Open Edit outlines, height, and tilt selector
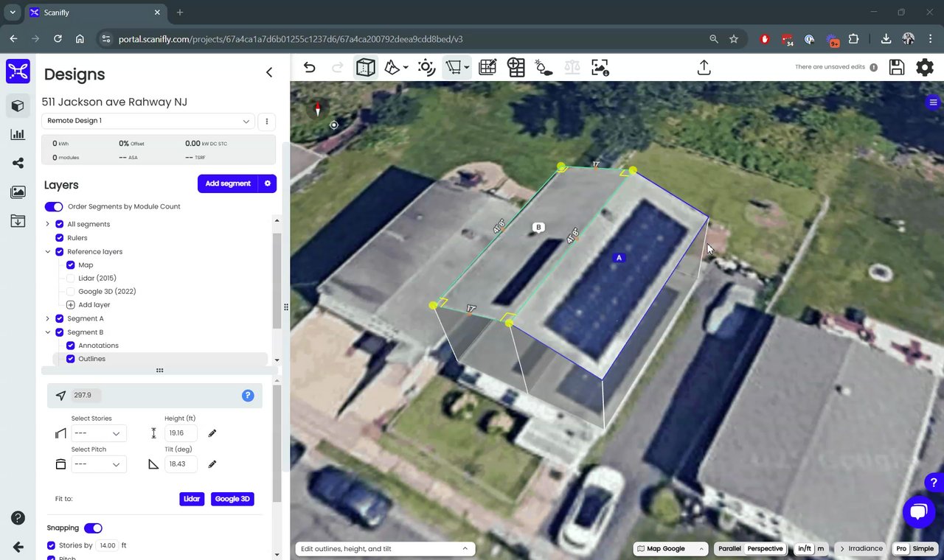Screen dimensions: 944x560 385,549
